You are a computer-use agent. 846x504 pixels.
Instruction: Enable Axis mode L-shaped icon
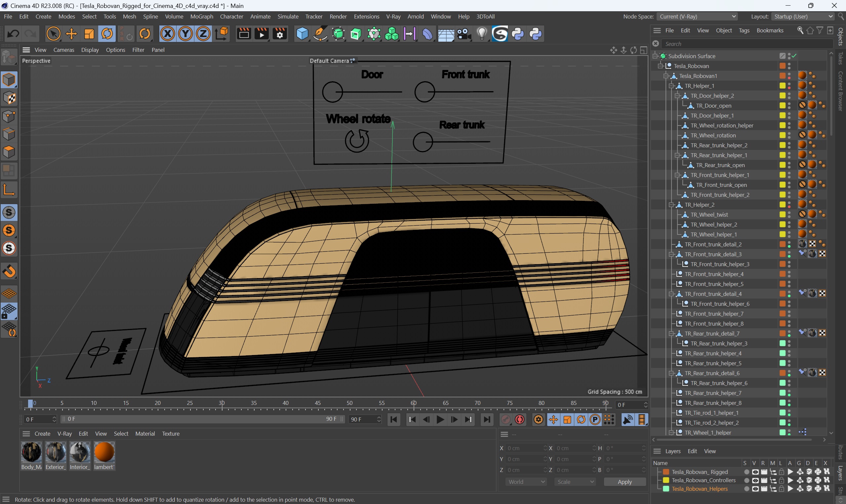[x=9, y=190]
